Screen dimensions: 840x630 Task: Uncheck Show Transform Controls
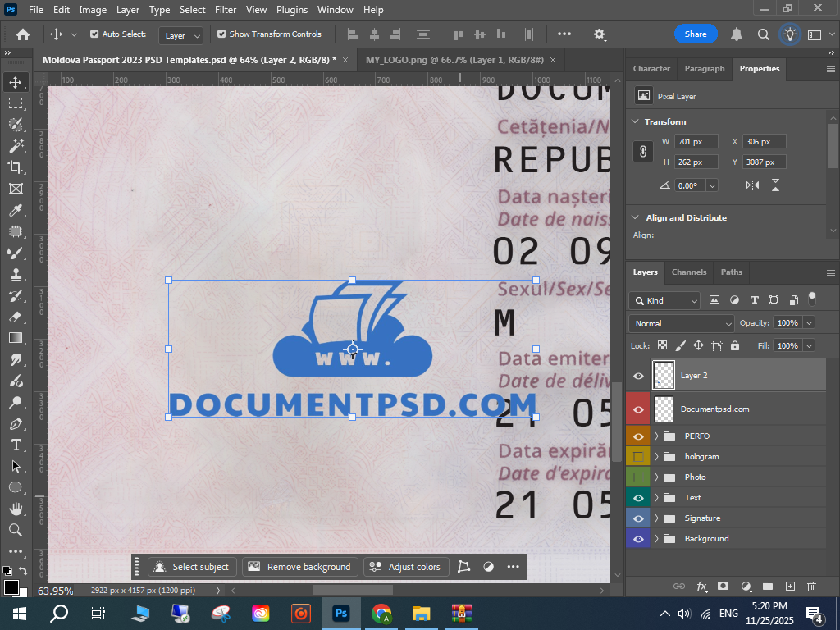click(221, 34)
